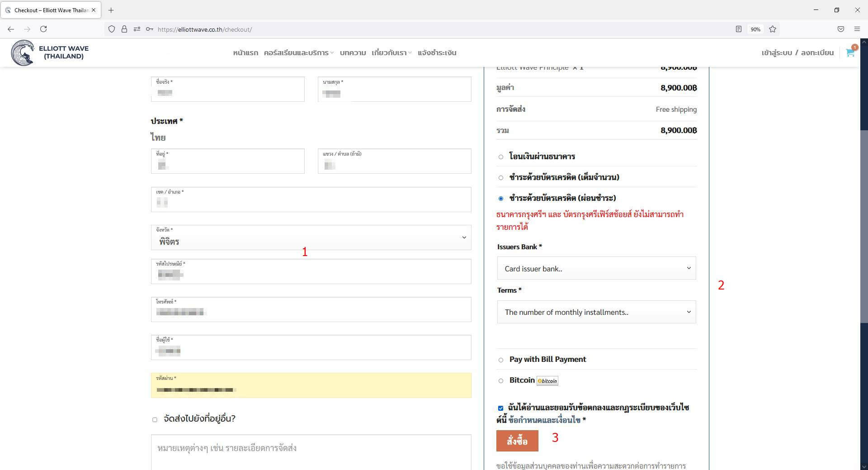Click the Pocket save icon
Screen dimensions: 868x470
pos(840,29)
